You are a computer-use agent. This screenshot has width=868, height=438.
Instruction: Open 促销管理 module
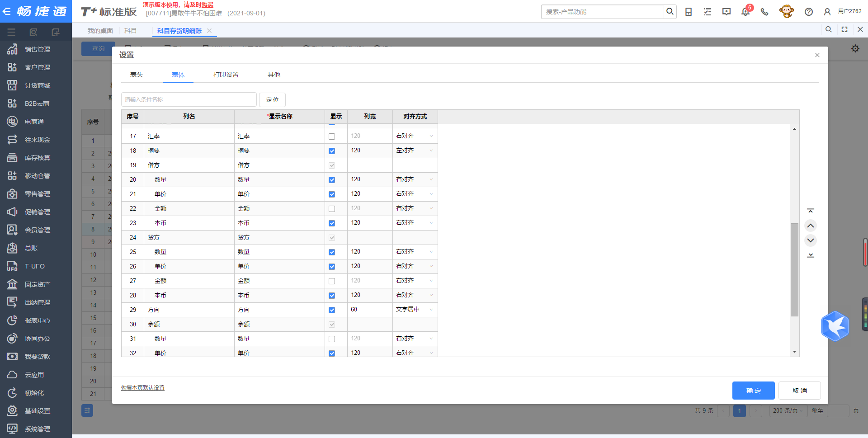pyautogui.click(x=36, y=212)
